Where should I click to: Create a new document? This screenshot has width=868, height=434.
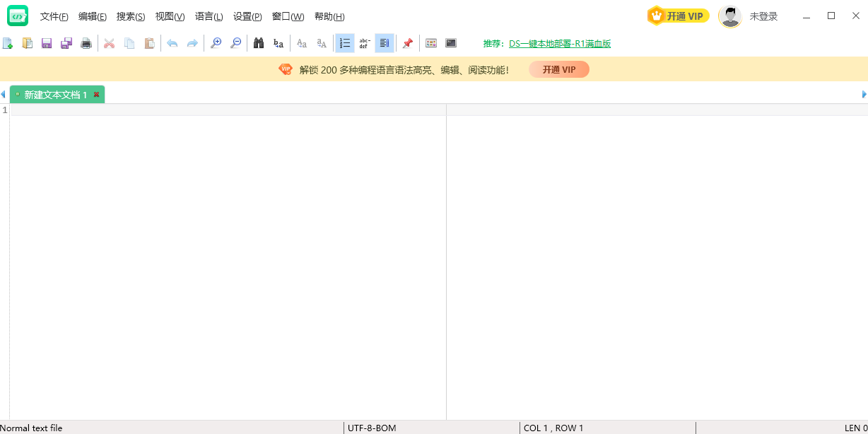pyautogui.click(x=8, y=42)
